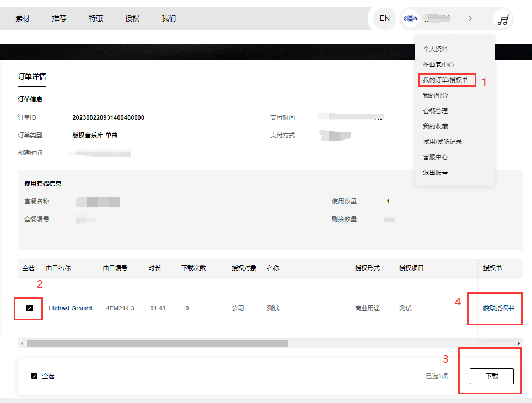Open the 素材 menu
Viewport: 532px width, 403px height.
coord(23,18)
